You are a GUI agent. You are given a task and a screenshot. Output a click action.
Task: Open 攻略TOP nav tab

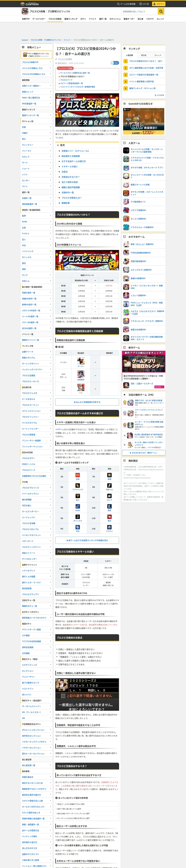(26, 19)
